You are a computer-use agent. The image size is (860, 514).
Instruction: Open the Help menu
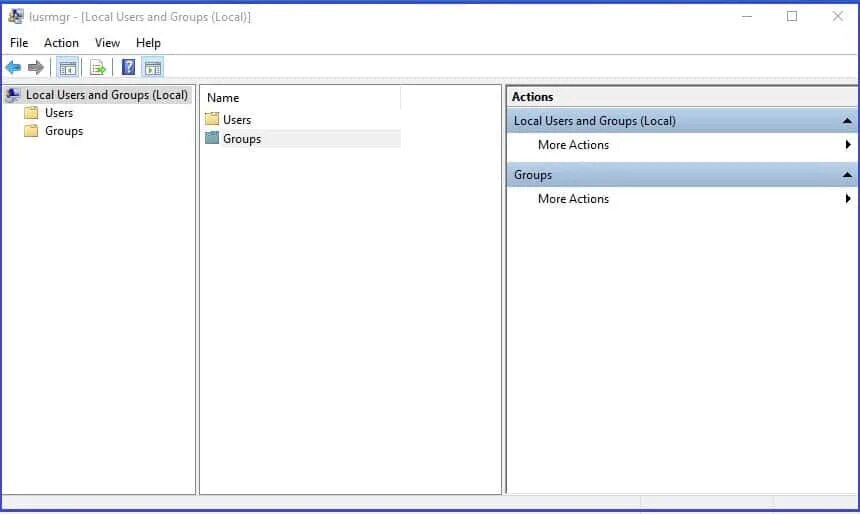pyautogui.click(x=148, y=43)
